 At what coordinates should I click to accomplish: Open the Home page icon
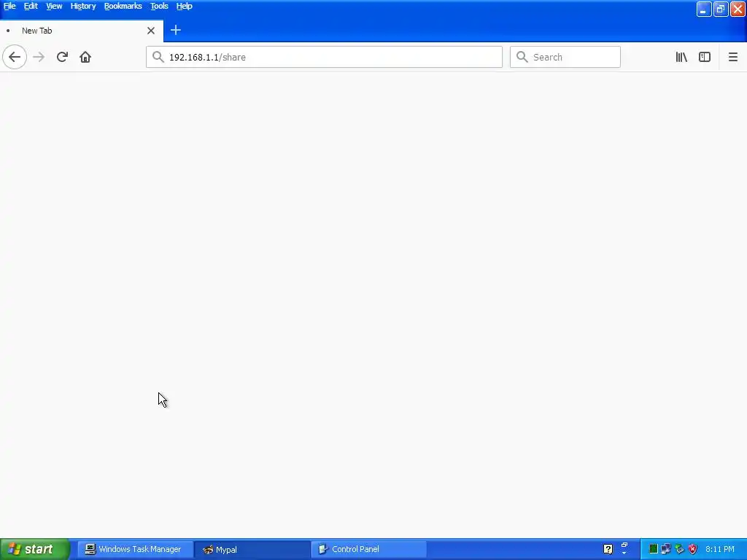pyautogui.click(x=85, y=57)
